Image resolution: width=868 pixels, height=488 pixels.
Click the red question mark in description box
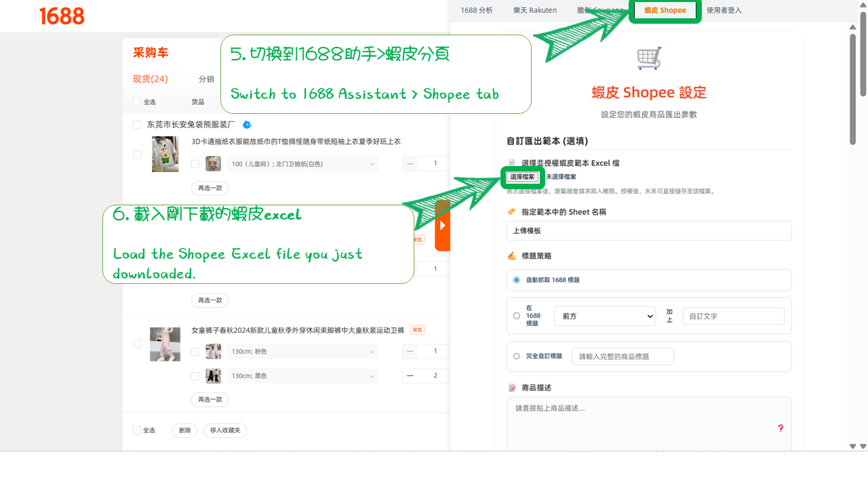click(781, 428)
